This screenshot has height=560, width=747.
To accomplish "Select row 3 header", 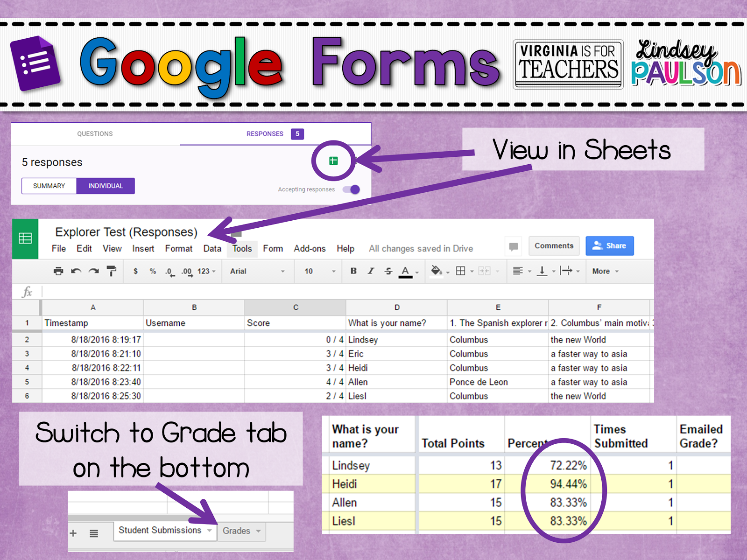I will [x=27, y=354].
